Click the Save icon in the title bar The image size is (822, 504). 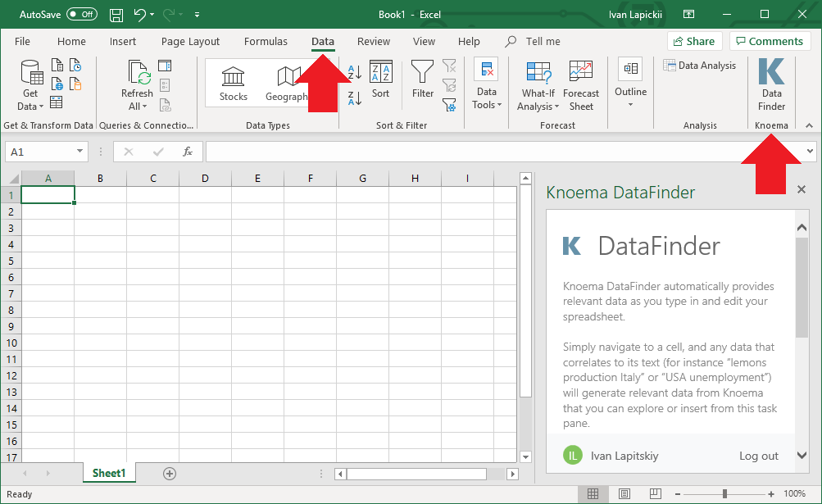[116, 15]
